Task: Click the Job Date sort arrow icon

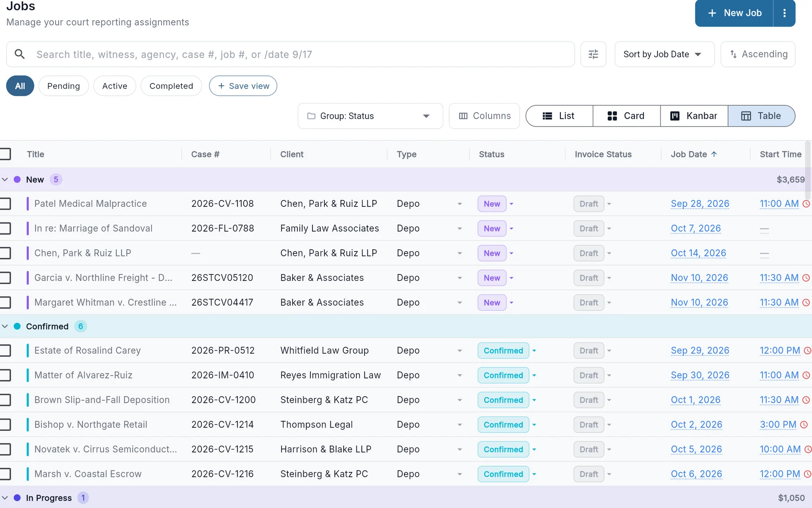Action: [x=714, y=154]
